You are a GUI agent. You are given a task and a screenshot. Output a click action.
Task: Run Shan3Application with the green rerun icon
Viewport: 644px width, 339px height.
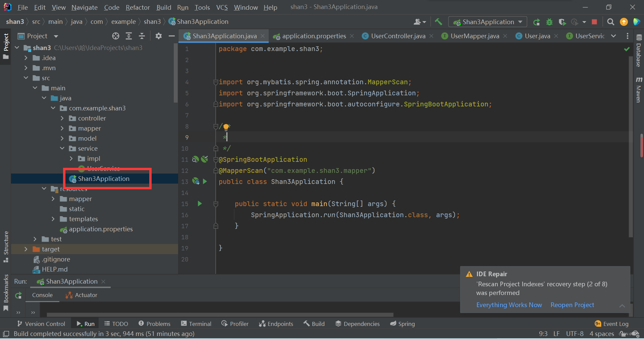coord(536,22)
